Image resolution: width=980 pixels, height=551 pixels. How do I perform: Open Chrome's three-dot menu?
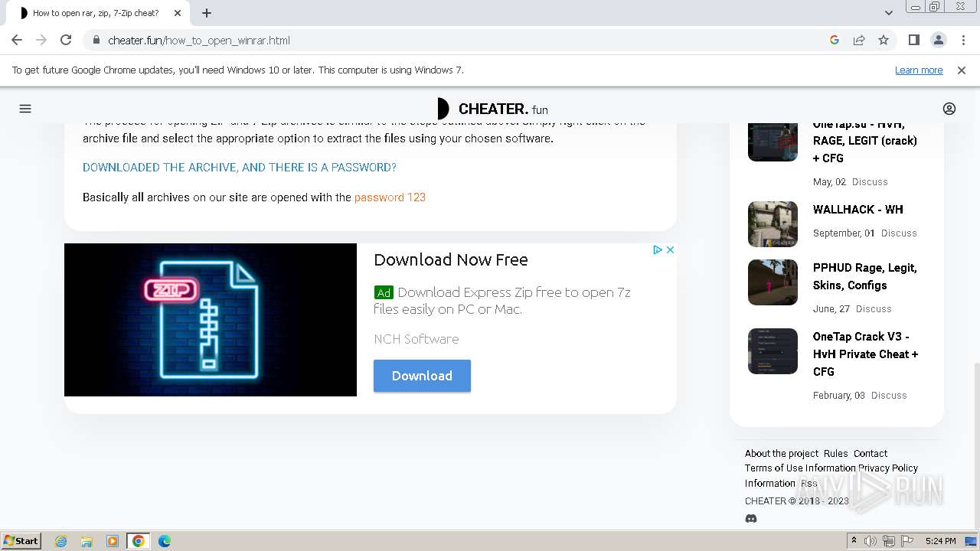[962, 40]
